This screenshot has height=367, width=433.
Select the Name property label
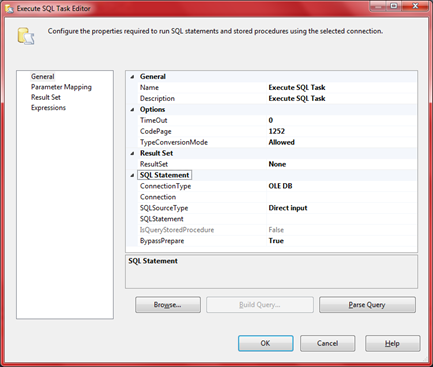(149, 87)
